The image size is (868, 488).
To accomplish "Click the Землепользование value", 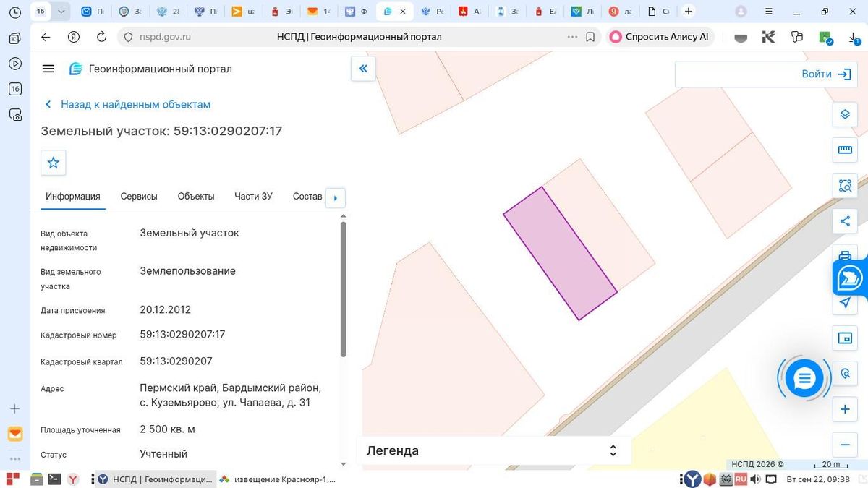I will [x=187, y=271].
